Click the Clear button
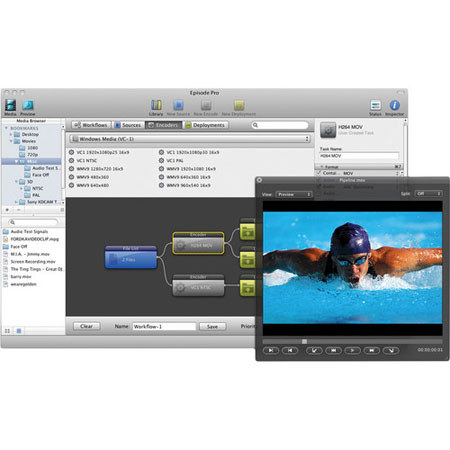This screenshot has height=450, width=450. point(87,326)
